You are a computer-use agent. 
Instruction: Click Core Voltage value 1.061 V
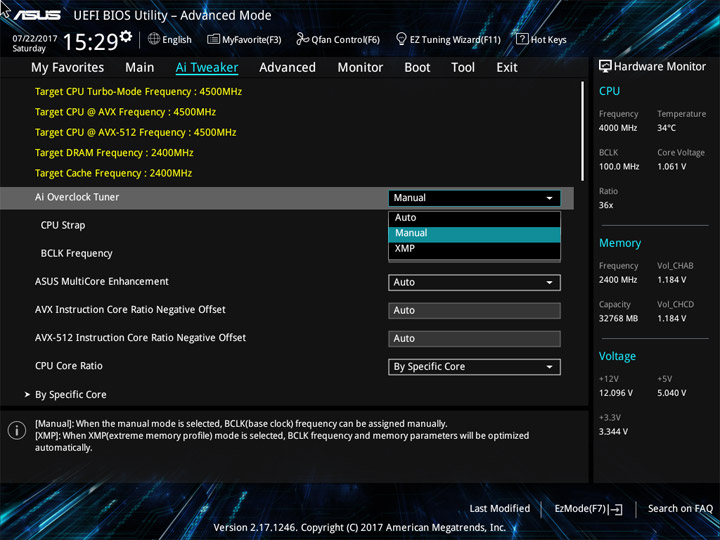tap(671, 167)
